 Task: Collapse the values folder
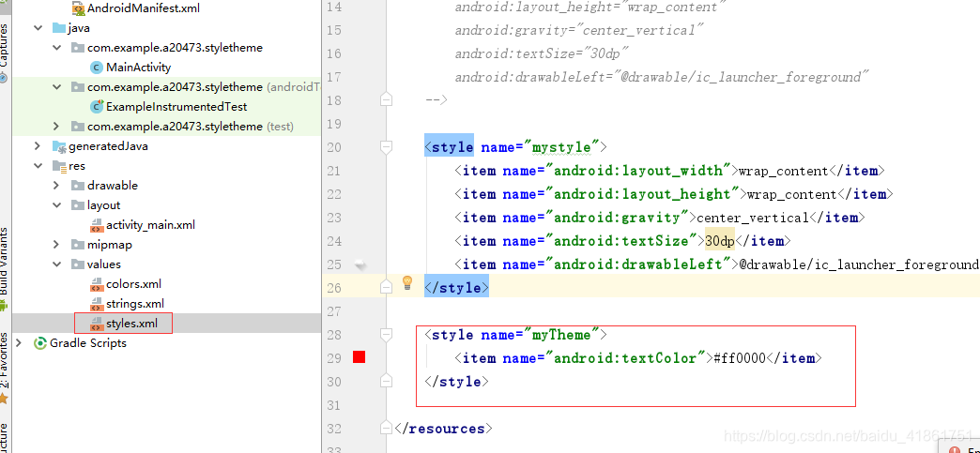[57, 264]
